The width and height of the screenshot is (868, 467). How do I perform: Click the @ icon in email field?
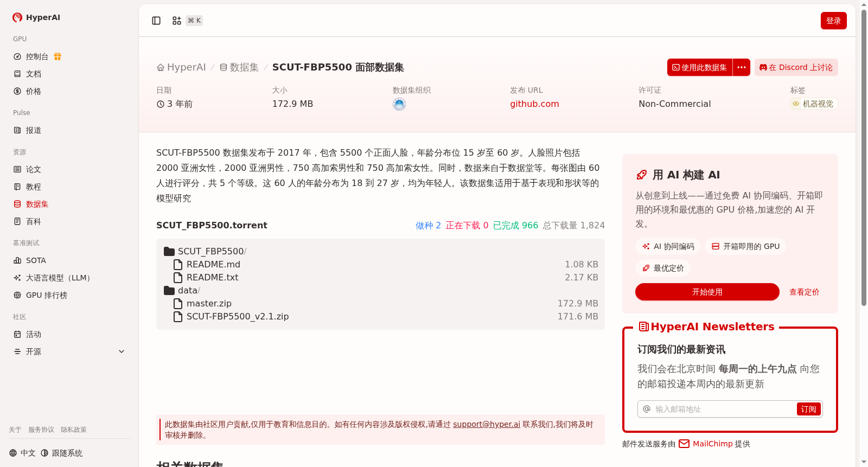pyautogui.click(x=647, y=409)
